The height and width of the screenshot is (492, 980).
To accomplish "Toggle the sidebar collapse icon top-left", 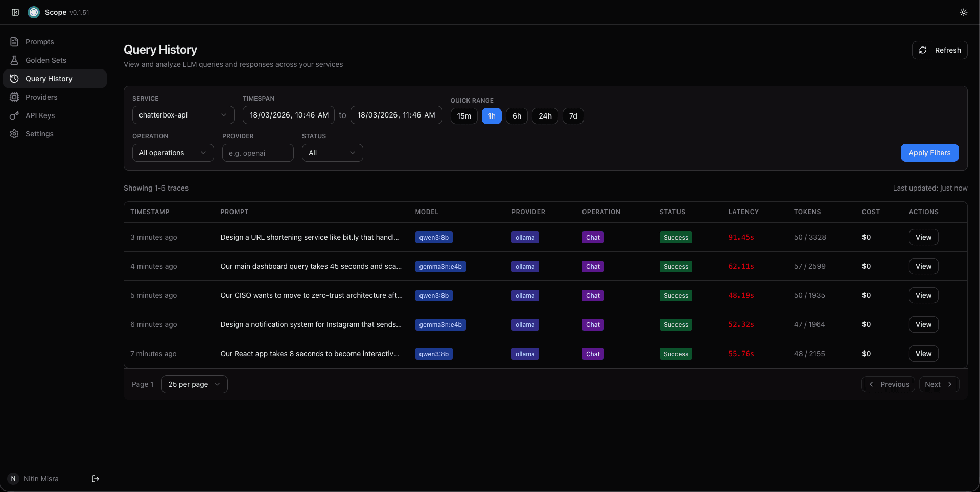I will coord(15,12).
